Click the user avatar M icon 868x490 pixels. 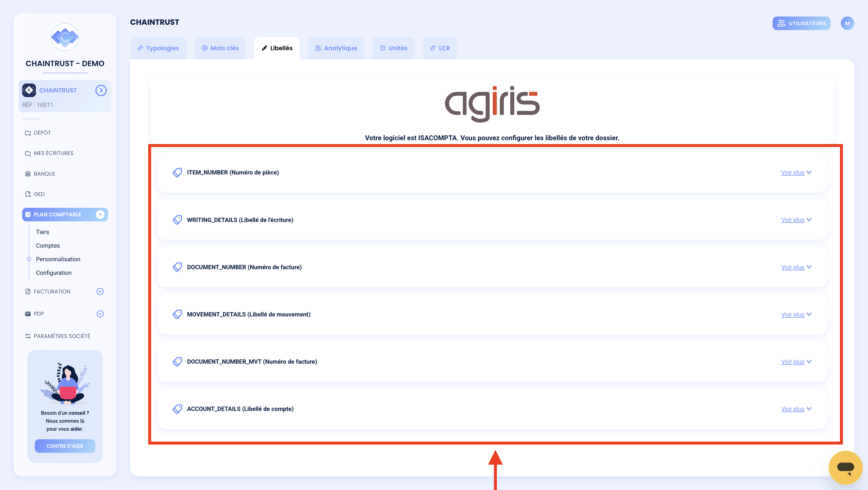point(847,23)
